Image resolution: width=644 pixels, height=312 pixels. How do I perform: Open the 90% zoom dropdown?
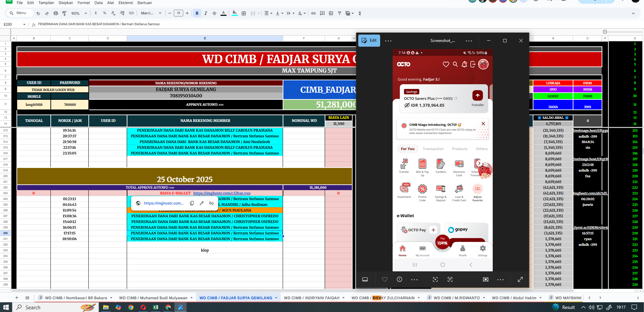(x=79, y=13)
